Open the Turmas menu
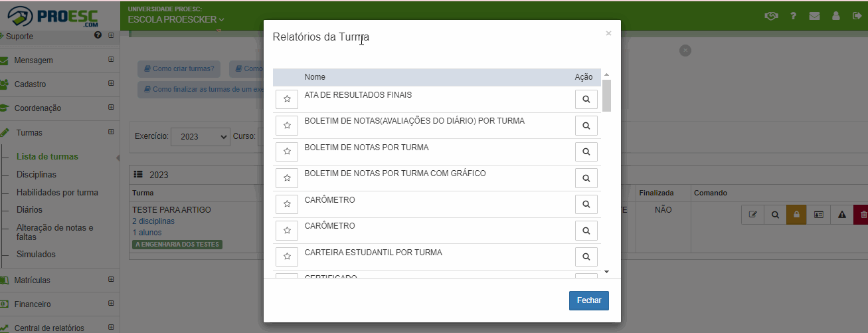This screenshot has width=868, height=333. (29, 133)
